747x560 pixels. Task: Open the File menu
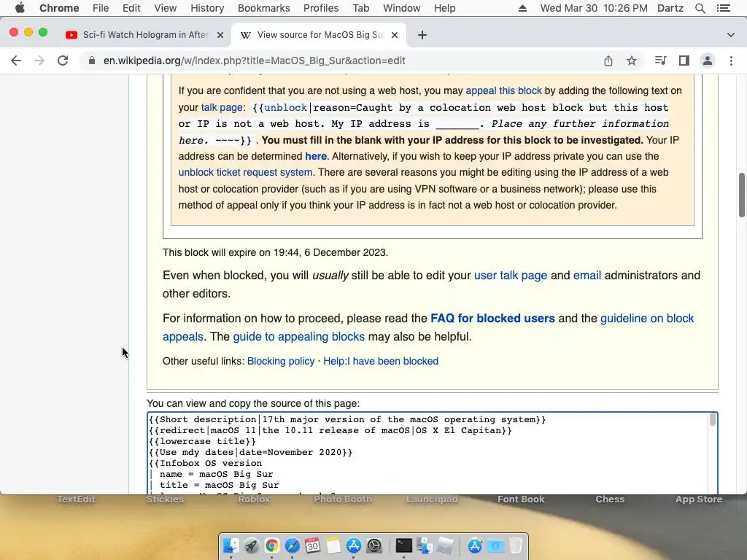(101, 8)
